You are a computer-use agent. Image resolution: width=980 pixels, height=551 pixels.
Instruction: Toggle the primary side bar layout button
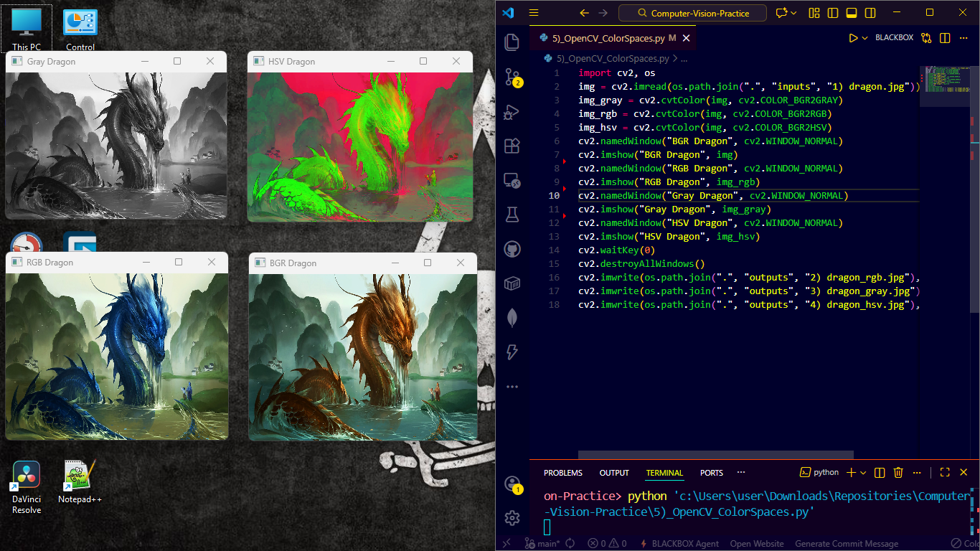pos(832,13)
